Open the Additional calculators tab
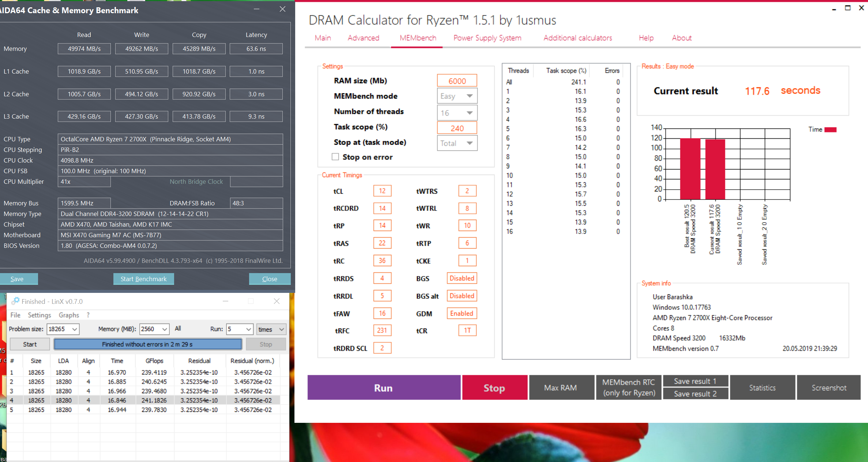Viewport: 868px width, 462px height. (x=578, y=38)
